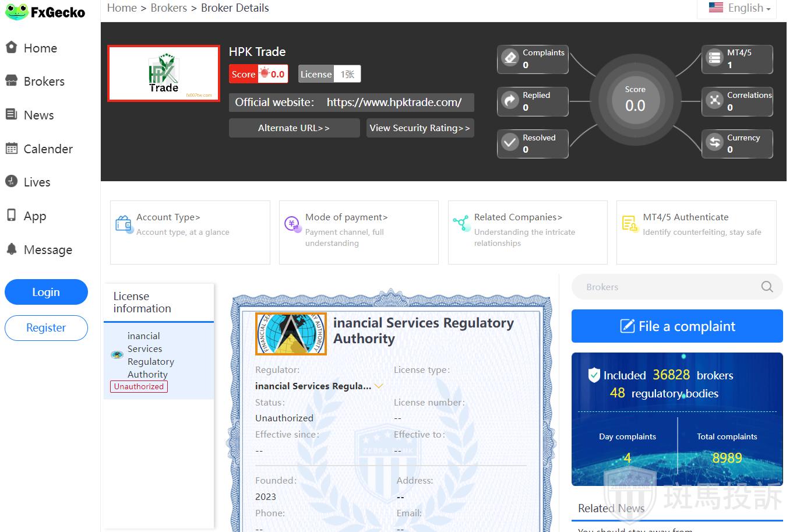Click View Security Rating button
The width and height of the screenshot is (793, 532).
(420, 128)
